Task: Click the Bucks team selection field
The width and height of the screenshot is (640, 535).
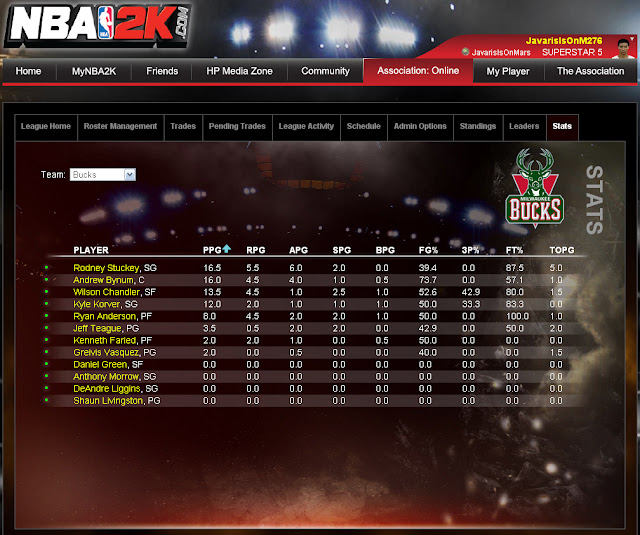Action: click(x=102, y=175)
